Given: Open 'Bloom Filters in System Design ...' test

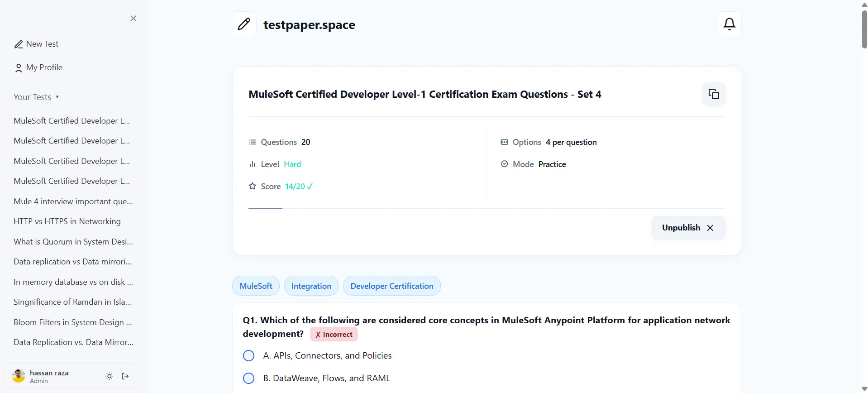Looking at the screenshot, I should click(73, 322).
